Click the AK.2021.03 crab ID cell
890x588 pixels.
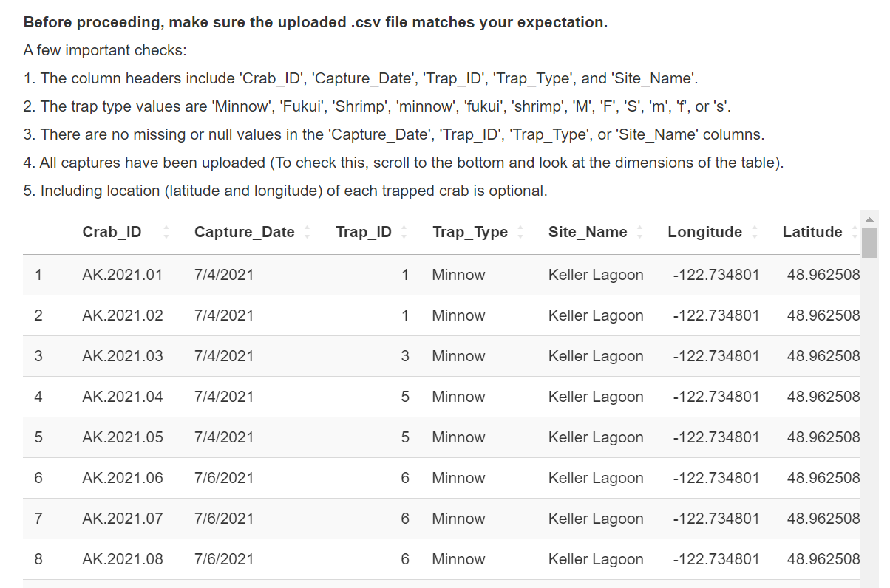pos(123,356)
